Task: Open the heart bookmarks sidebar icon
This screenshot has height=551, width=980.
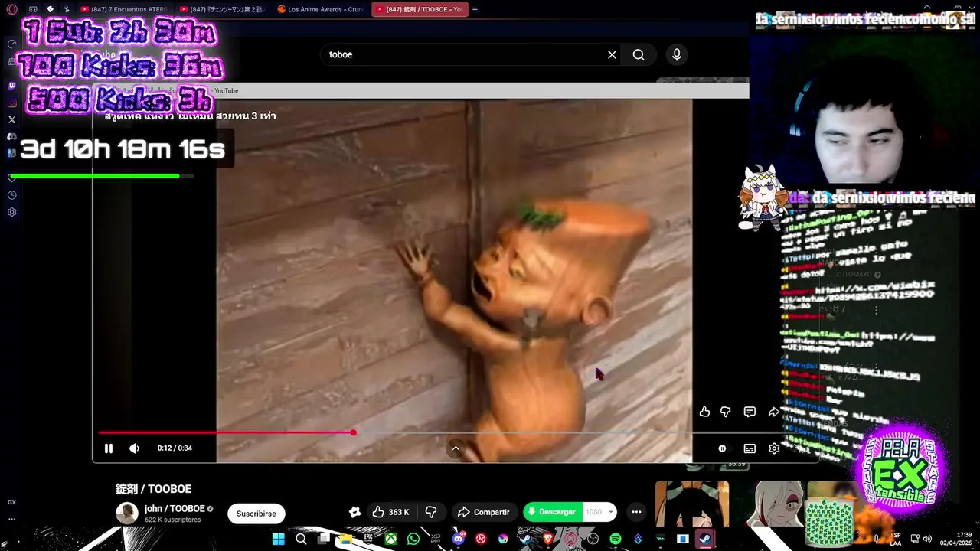Action: pos(11,178)
